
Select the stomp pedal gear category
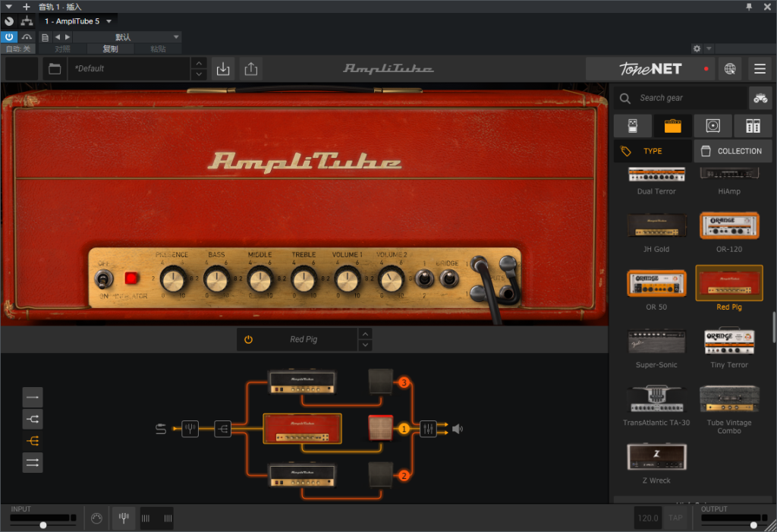coord(632,126)
